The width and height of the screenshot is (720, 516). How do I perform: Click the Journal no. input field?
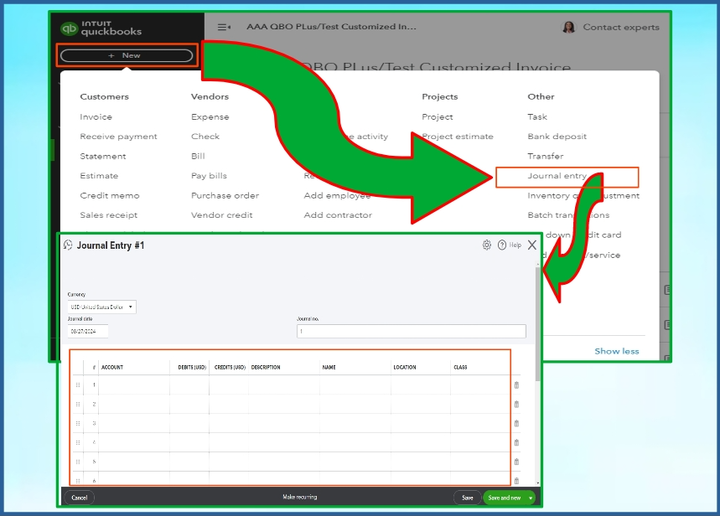pos(411,331)
